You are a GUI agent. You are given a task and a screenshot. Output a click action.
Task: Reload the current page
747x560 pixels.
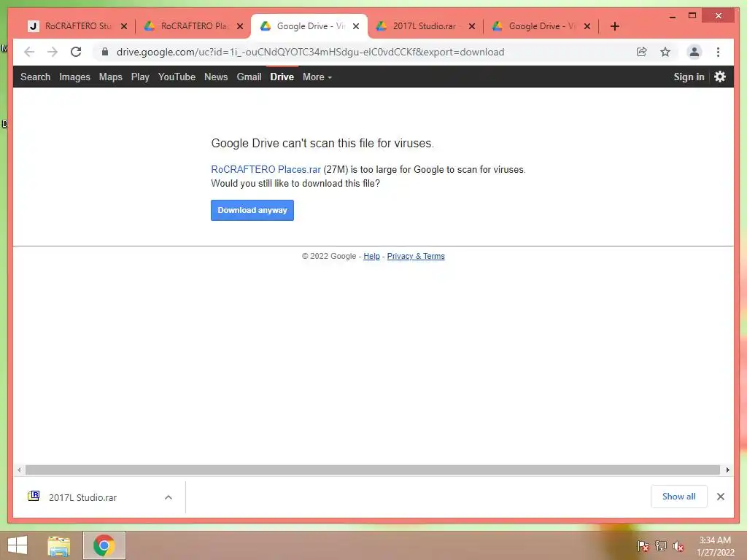[x=76, y=52]
